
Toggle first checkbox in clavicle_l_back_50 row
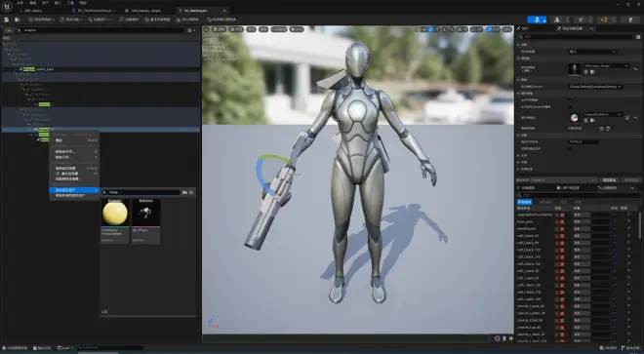(615, 306)
